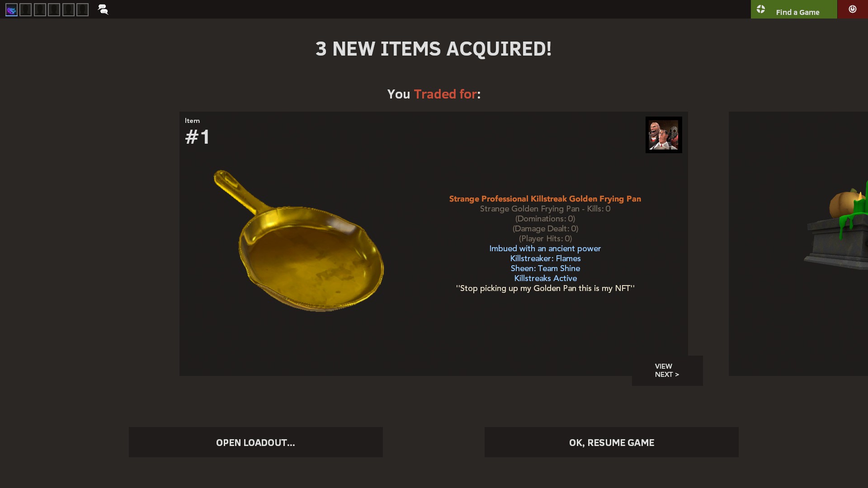Viewport: 868px width, 488px height.
Task: View the next acquired item
Action: point(667,371)
